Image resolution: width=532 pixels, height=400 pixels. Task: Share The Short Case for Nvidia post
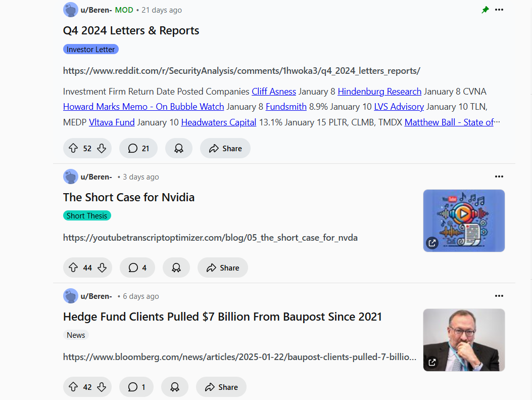click(x=223, y=268)
